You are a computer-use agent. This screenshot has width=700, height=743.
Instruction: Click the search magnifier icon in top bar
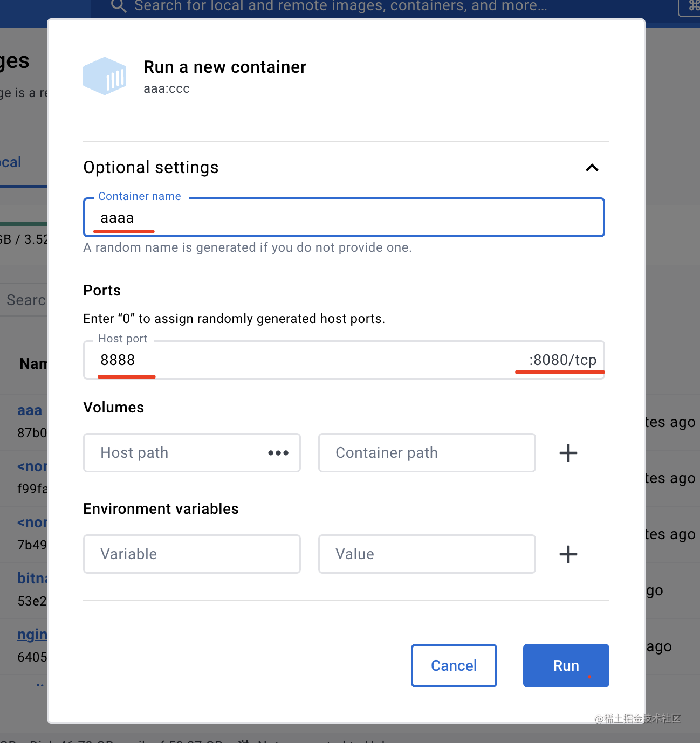click(x=118, y=6)
